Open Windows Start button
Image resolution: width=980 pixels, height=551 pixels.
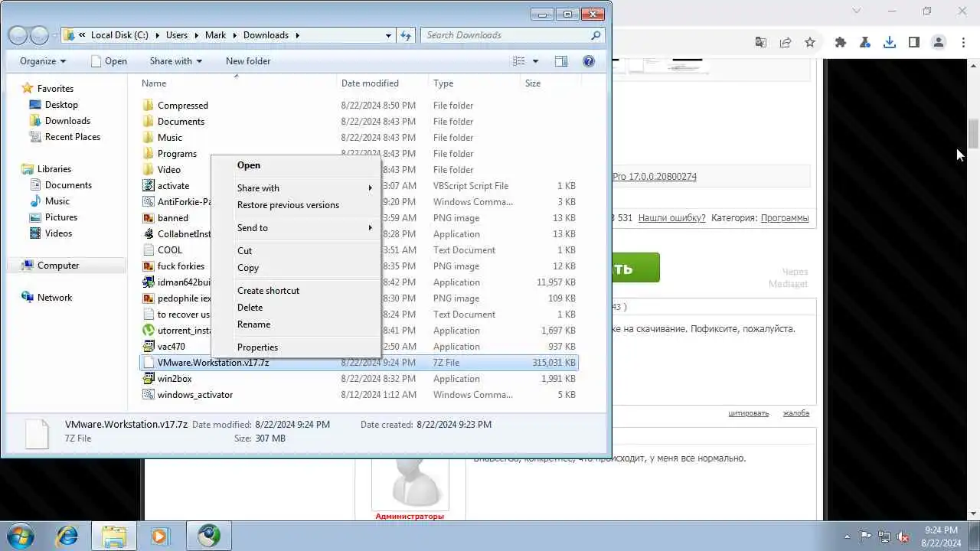[20, 536]
